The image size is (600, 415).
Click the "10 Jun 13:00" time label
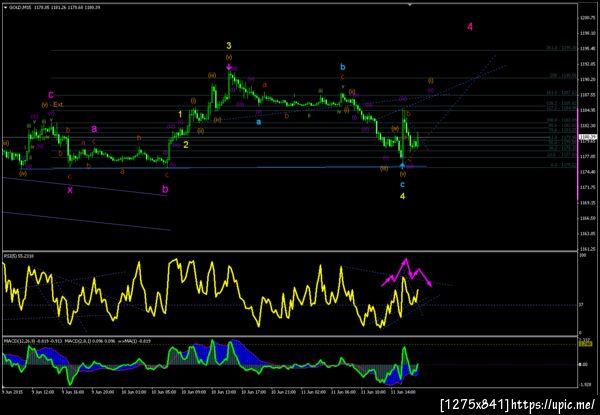pos(222,392)
